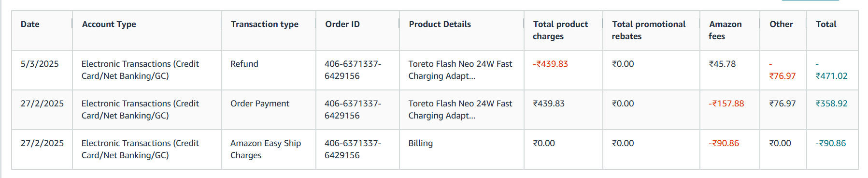Select the Amazon fees column header
868x178 pixels.
pyautogui.click(x=725, y=30)
